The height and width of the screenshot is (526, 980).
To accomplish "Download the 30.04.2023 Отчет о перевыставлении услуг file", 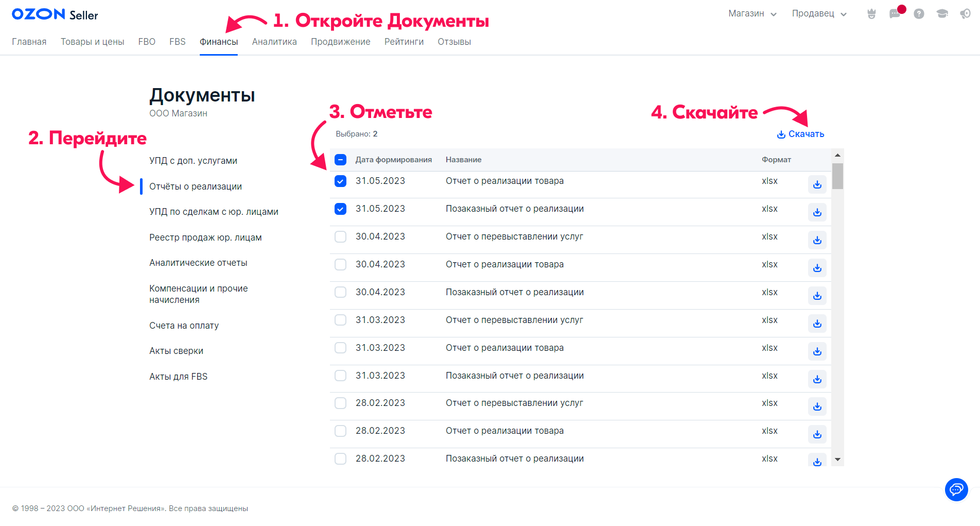I will click(817, 240).
